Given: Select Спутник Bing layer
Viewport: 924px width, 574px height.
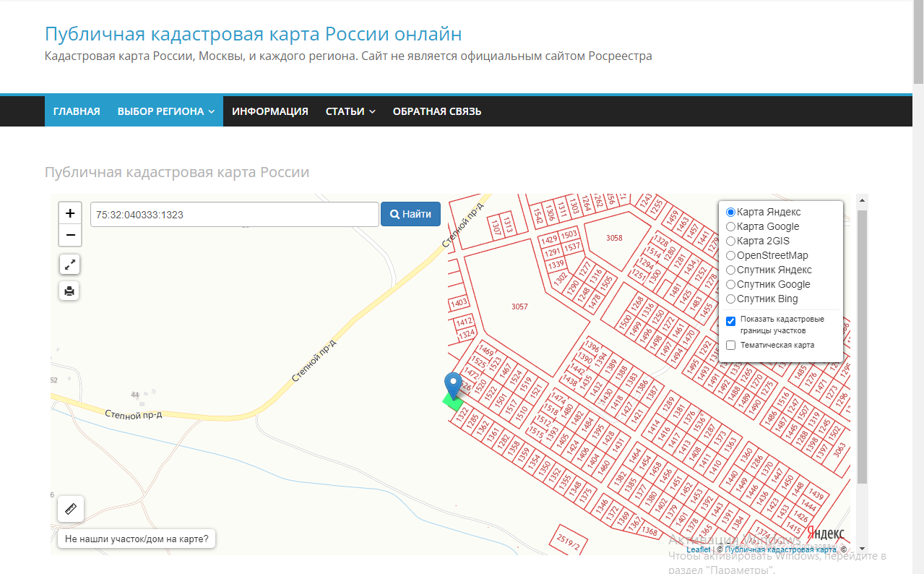Looking at the screenshot, I should pyautogui.click(x=730, y=299).
